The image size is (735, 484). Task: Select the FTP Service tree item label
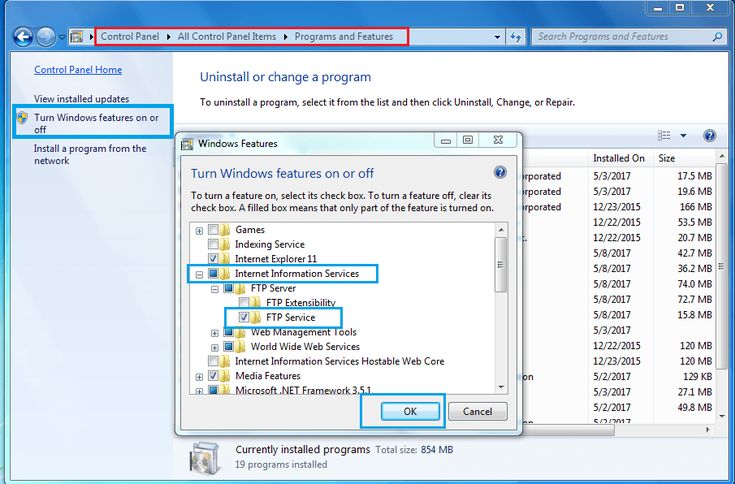291,317
